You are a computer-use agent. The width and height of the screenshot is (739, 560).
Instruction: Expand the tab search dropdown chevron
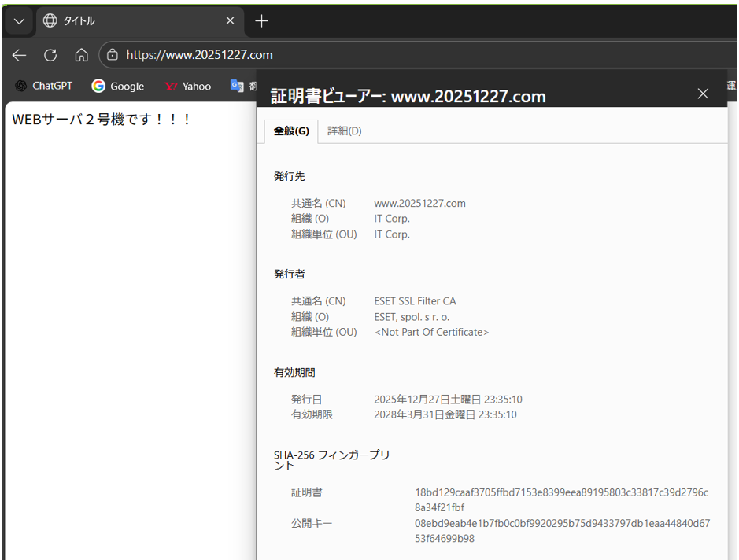coord(20,21)
